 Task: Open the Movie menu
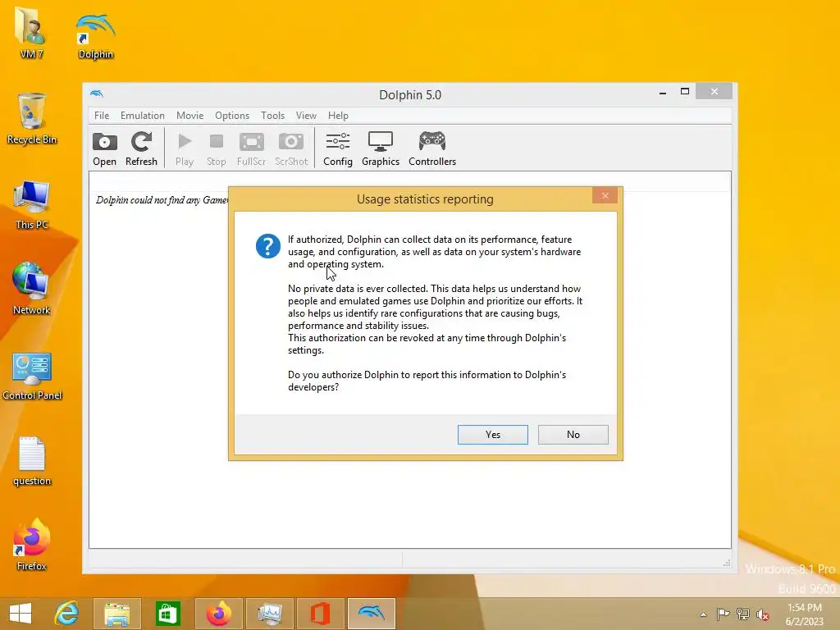[x=189, y=115]
